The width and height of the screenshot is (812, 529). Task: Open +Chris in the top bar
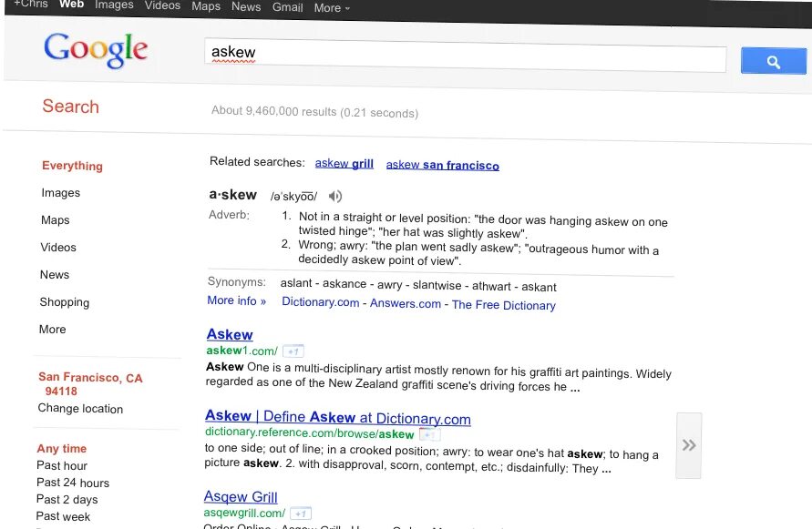31,5
